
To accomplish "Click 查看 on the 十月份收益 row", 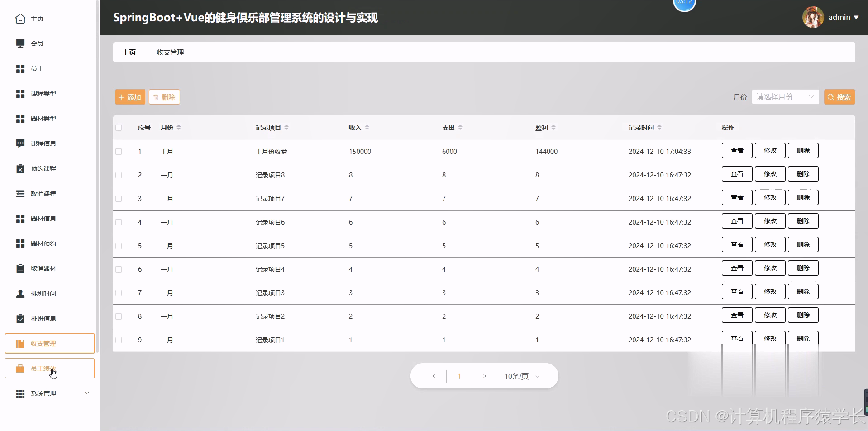I will [736, 150].
